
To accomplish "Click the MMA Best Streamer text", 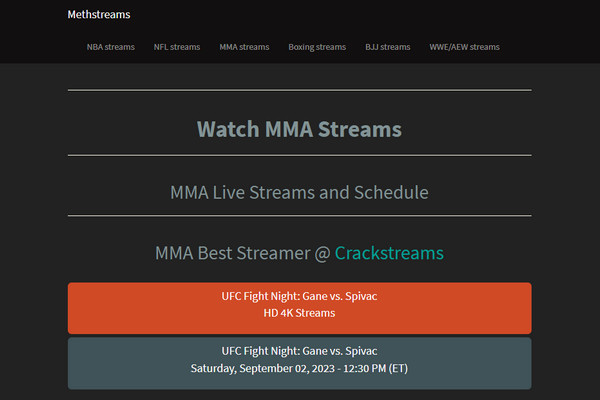I will tap(233, 253).
